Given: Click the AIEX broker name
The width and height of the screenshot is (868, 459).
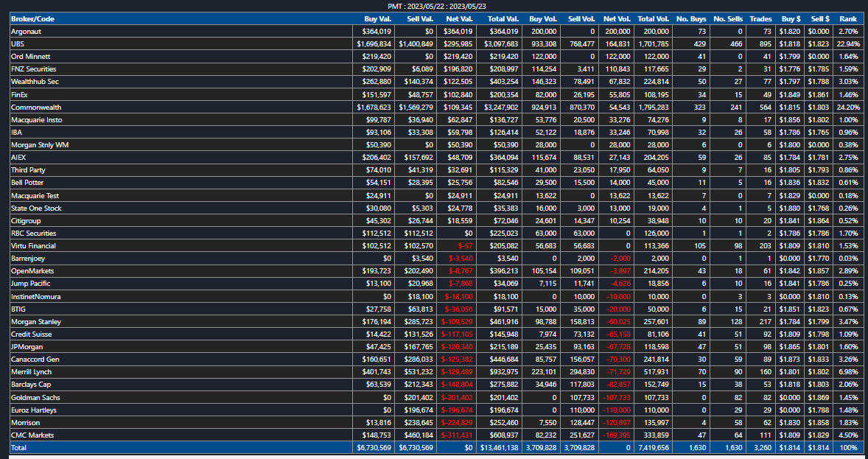Looking at the screenshot, I should (x=18, y=158).
